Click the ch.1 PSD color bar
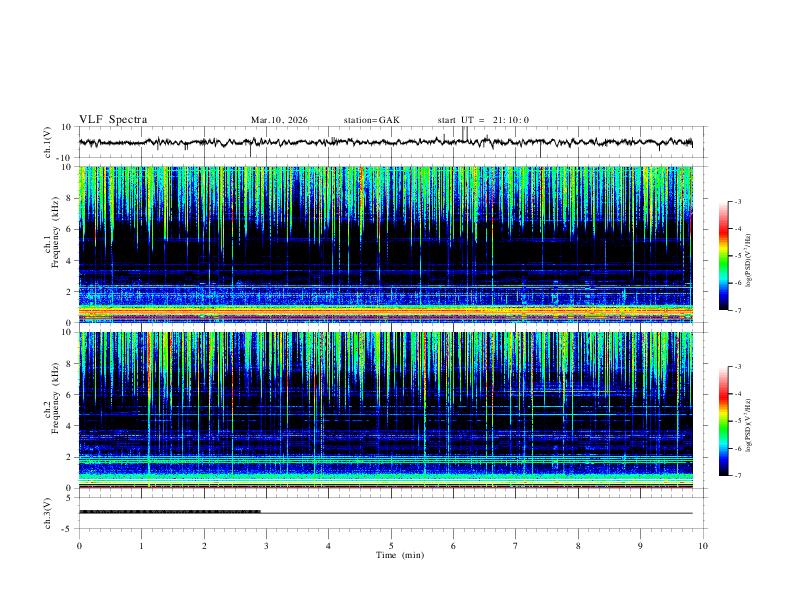Viewport: 792px width, 612px height. click(x=724, y=256)
